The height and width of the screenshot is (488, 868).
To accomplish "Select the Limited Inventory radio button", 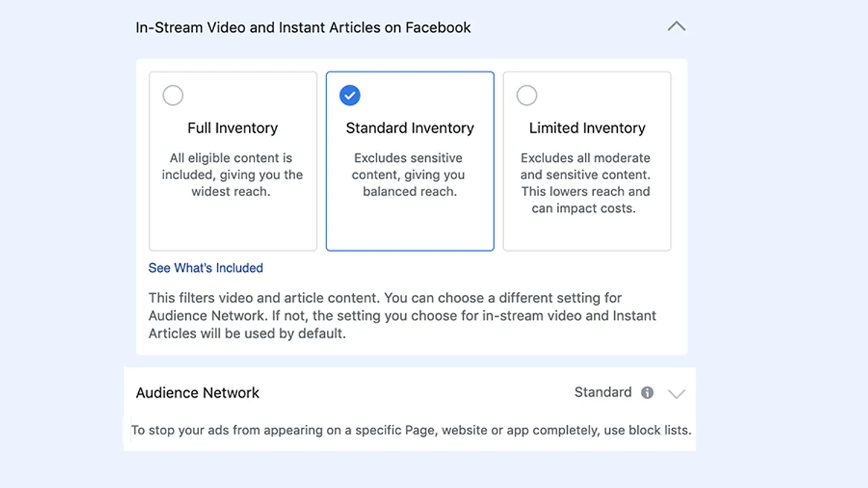I will pos(527,95).
